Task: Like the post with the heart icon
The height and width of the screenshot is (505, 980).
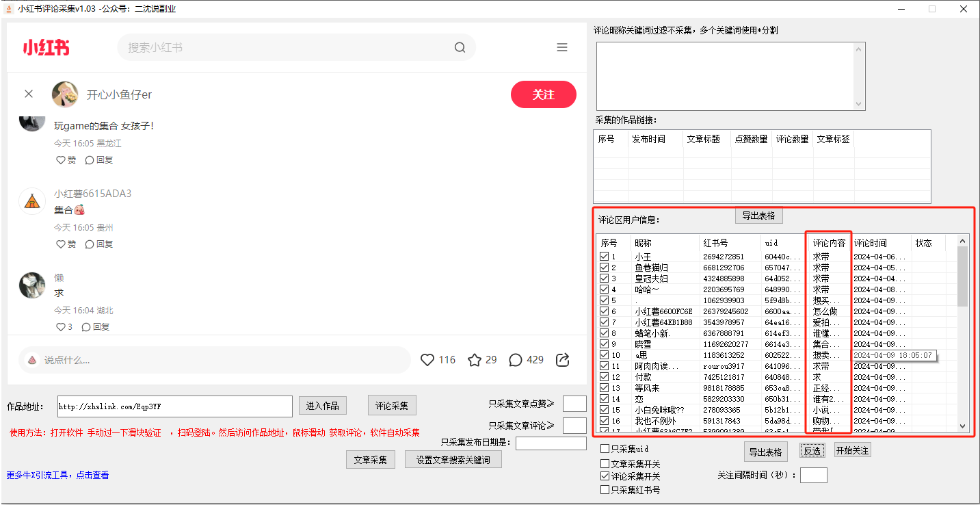Action: (427, 359)
